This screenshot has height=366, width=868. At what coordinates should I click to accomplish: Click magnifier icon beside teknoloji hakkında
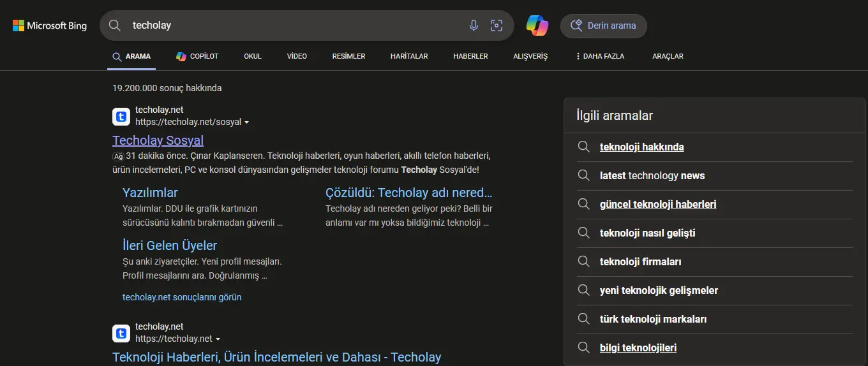pos(583,147)
